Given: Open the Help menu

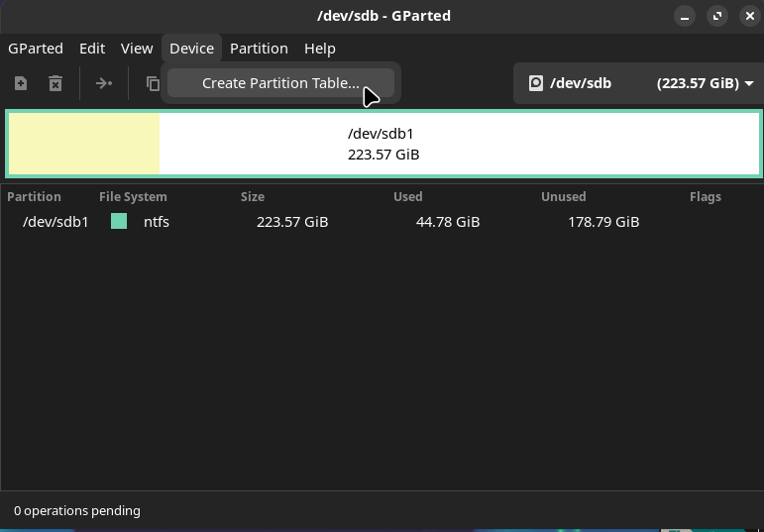Looking at the screenshot, I should [320, 49].
